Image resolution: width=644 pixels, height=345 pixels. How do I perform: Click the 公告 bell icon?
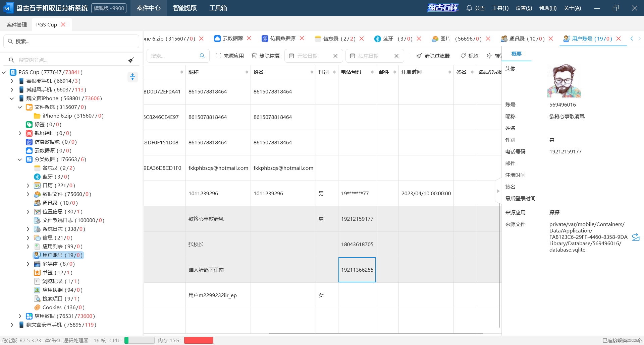[x=469, y=8]
